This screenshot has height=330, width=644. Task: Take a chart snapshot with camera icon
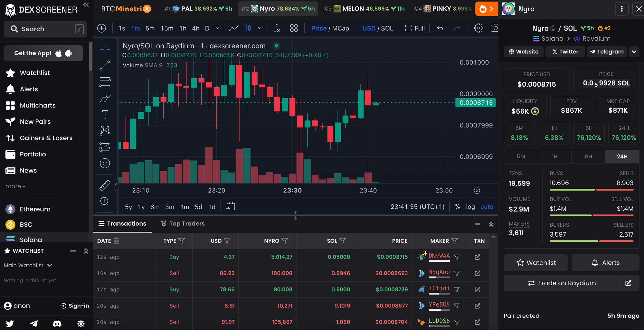click(494, 28)
